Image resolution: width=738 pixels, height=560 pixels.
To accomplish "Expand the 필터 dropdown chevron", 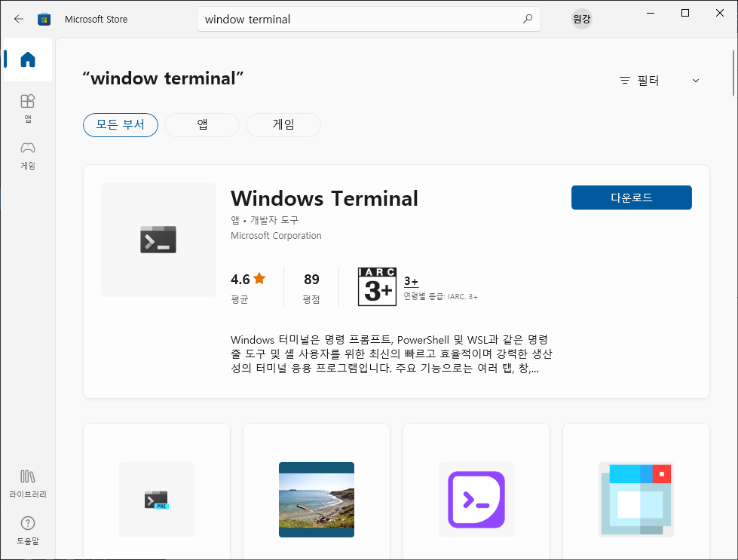I will [x=696, y=81].
